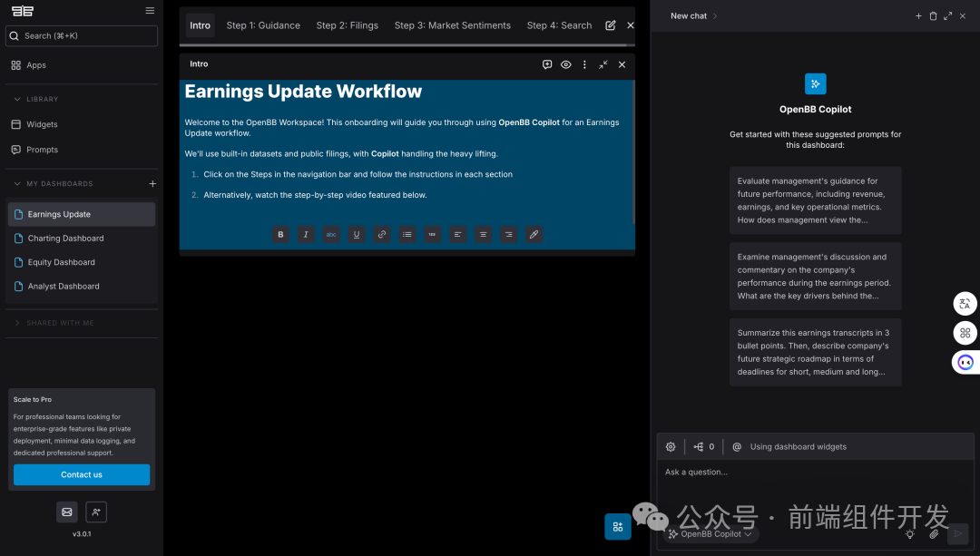
Task: Click 'Using dashboard widgets' context label
Action: click(x=799, y=446)
